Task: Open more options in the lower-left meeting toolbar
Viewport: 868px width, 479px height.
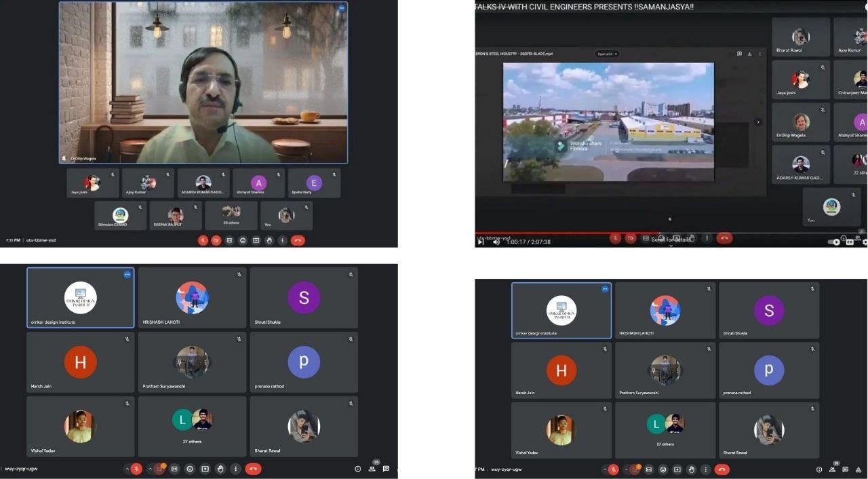Action: 235,469
